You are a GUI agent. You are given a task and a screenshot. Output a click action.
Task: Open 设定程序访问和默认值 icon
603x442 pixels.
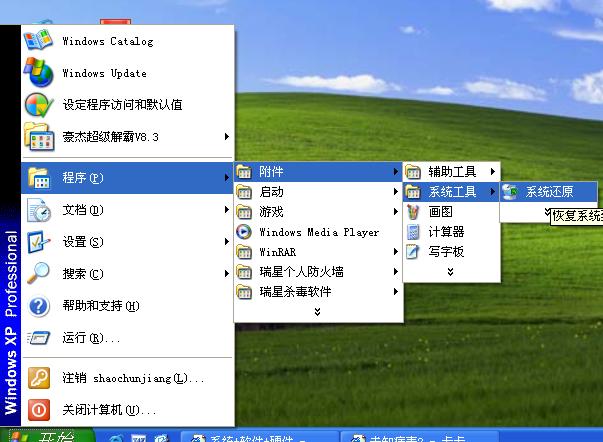(x=38, y=105)
